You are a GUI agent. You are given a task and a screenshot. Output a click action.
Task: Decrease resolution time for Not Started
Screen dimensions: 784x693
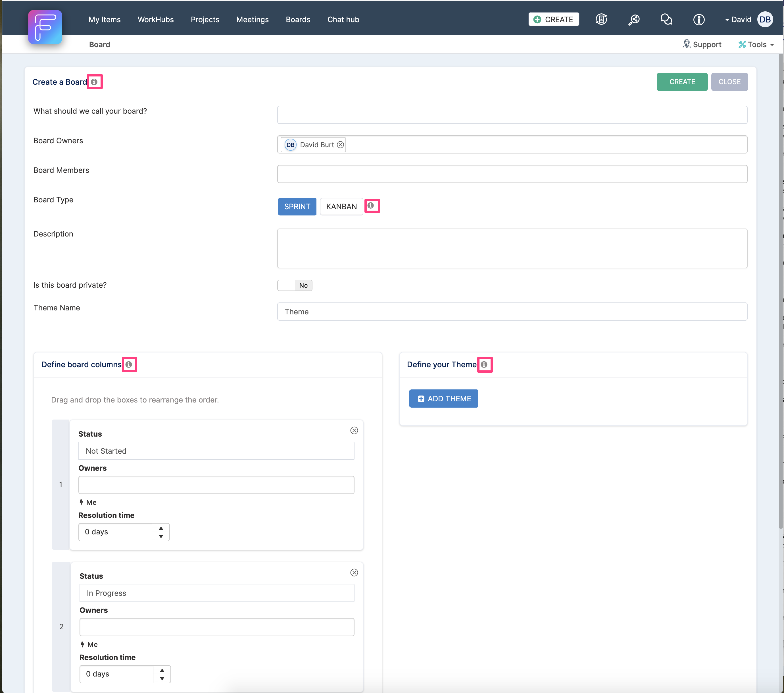(x=161, y=536)
